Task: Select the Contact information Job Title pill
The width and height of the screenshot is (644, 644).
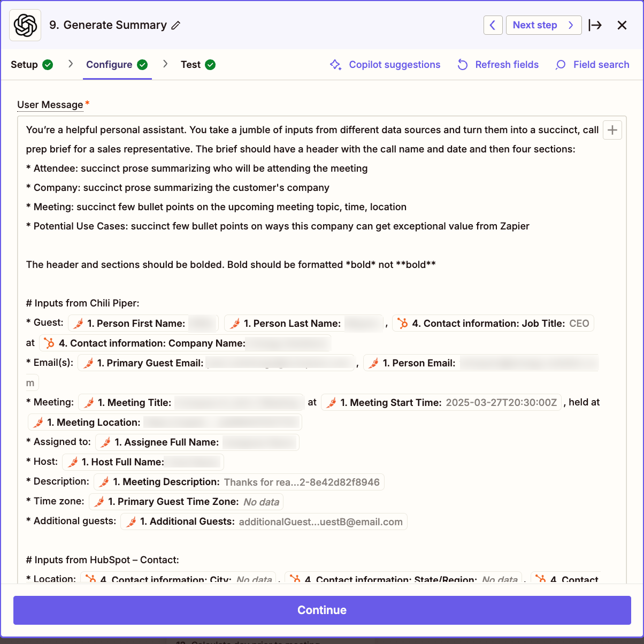Action: click(x=493, y=323)
